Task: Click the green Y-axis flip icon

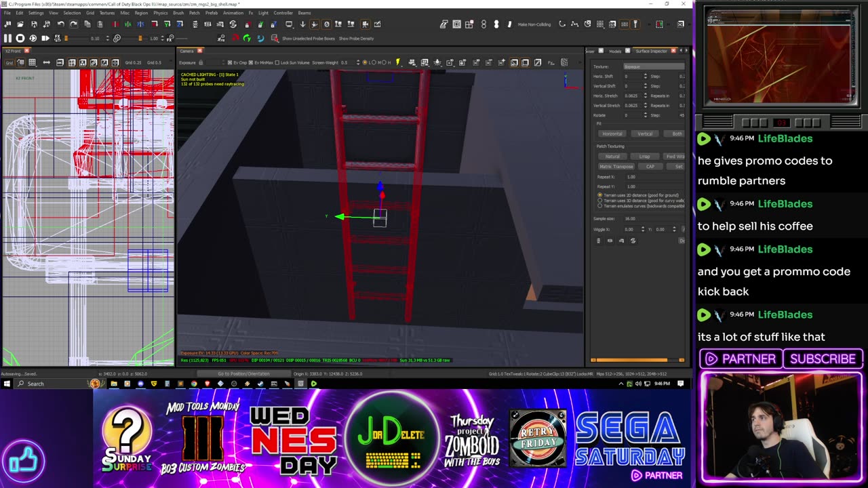Action: click(x=127, y=24)
